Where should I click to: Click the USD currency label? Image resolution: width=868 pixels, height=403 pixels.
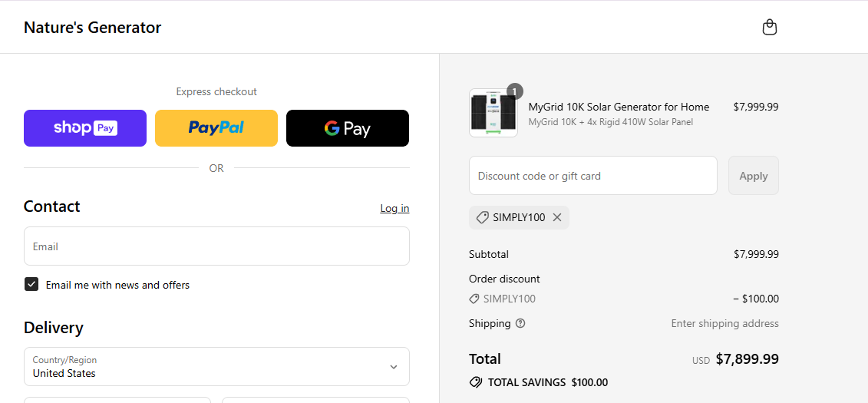click(701, 361)
